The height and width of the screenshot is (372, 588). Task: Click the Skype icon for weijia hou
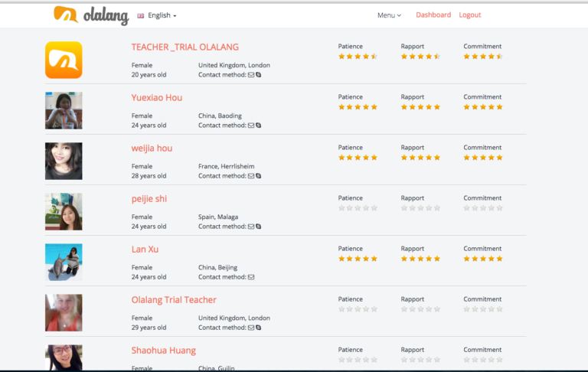pos(259,176)
